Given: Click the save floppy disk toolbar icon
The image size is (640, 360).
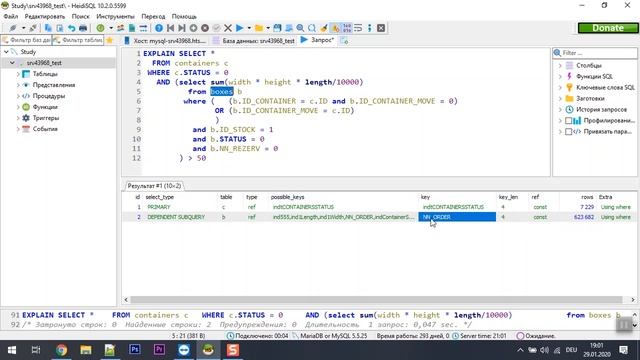Looking at the screenshot, I should (277, 28).
